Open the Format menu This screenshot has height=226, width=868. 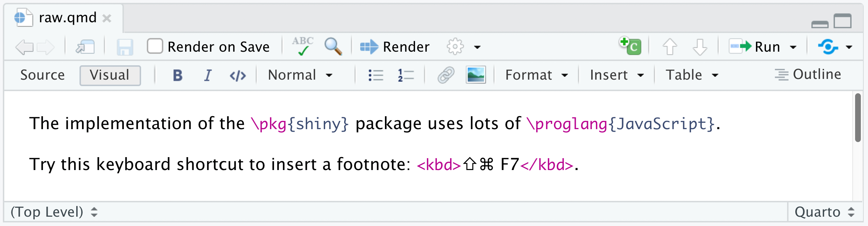tap(536, 75)
